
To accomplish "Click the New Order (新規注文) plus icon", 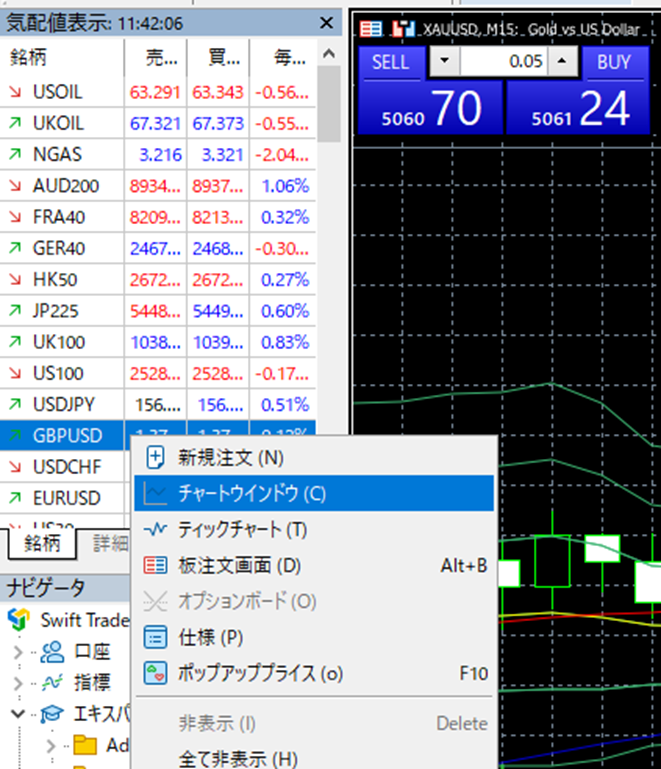I will [155, 458].
